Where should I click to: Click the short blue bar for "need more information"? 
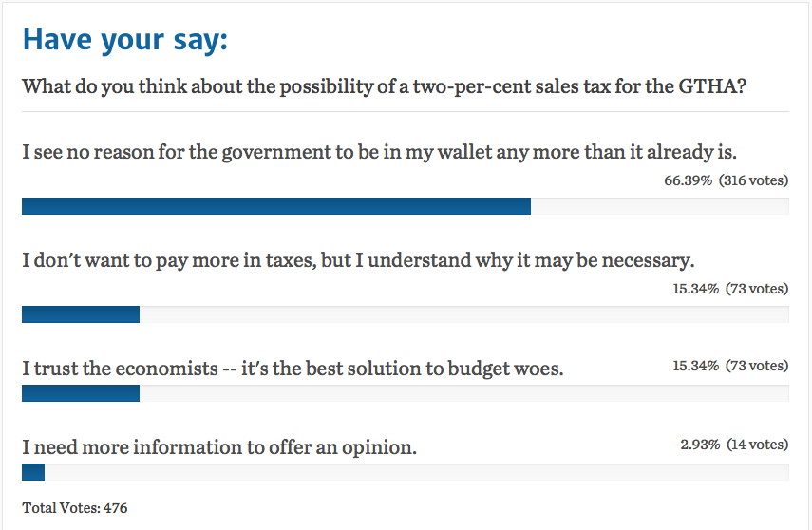[x=33, y=470]
